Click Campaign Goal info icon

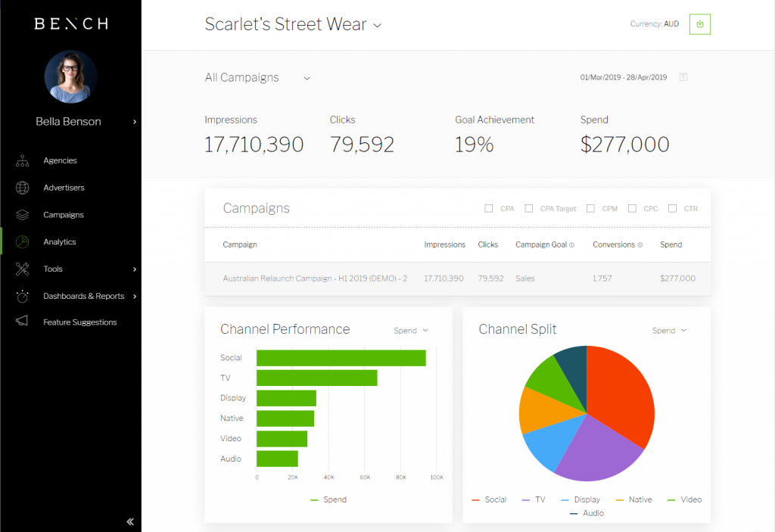[x=572, y=244]
